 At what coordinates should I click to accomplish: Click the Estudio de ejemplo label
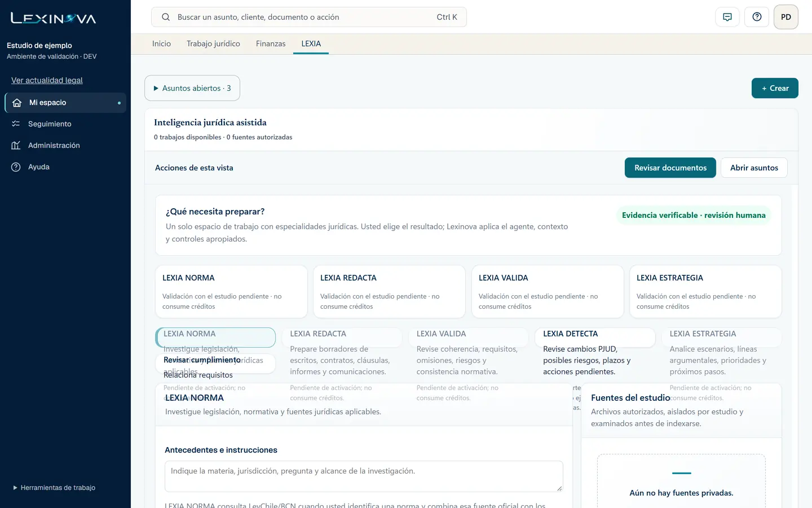39,45
